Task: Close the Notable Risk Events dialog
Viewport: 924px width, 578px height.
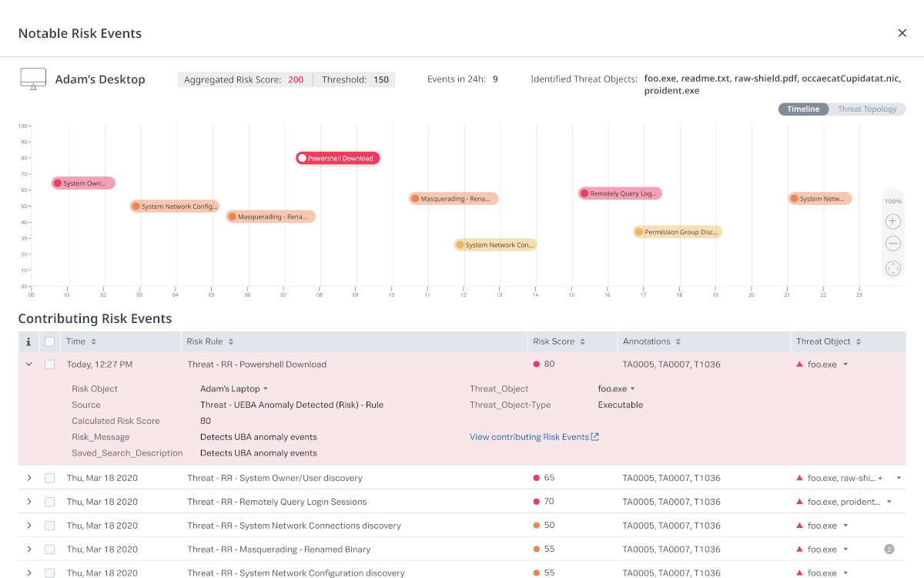Action: [902, 33]
